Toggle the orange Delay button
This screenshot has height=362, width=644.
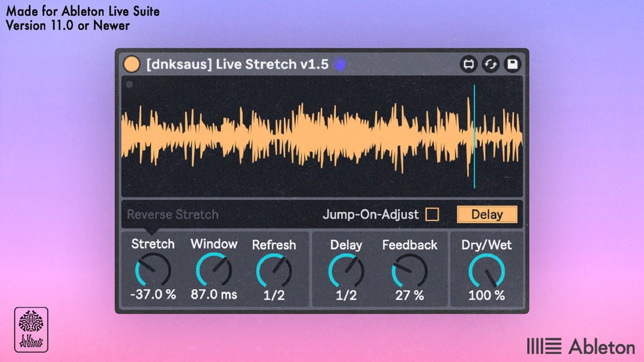[487, 214]
